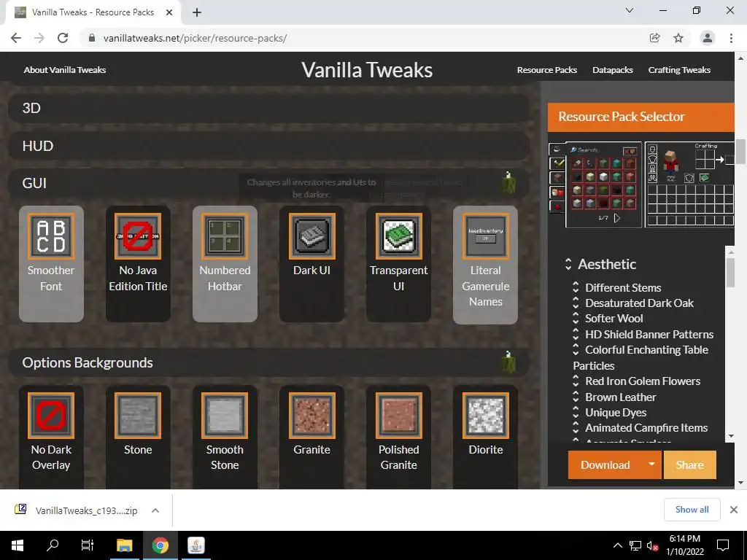Screen dimensions: 747x560
Task: Select the Transparent UI pack icon
Action: [399, 236]
